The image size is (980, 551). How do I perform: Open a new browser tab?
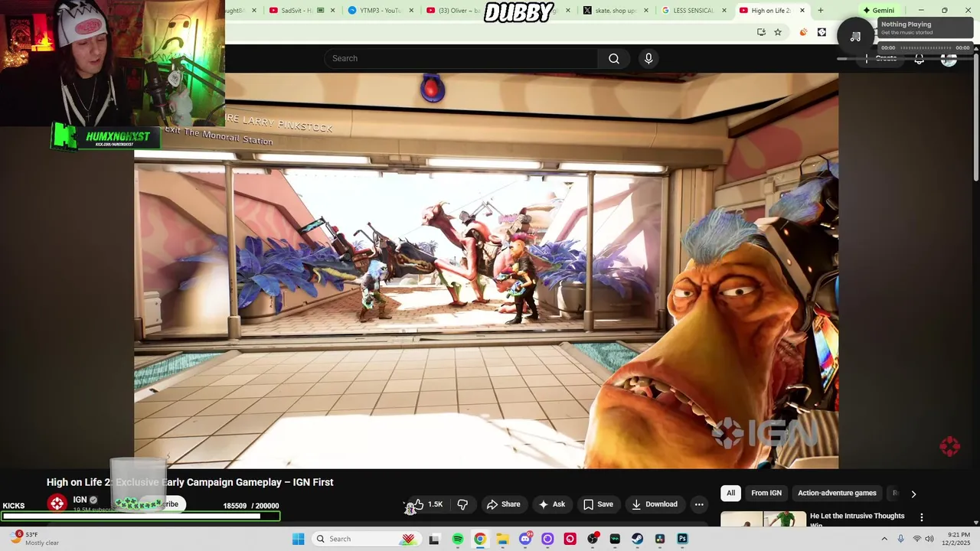[821, 11]
